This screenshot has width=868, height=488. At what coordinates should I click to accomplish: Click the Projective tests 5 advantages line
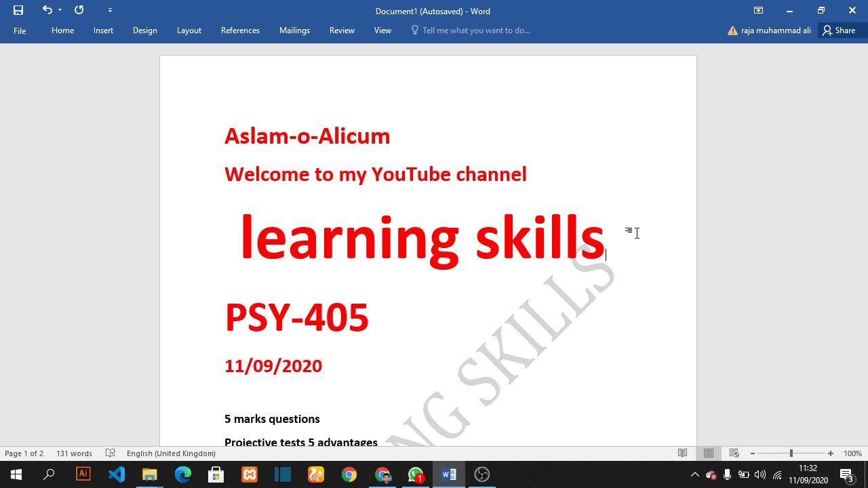click(x=301, y=441)
